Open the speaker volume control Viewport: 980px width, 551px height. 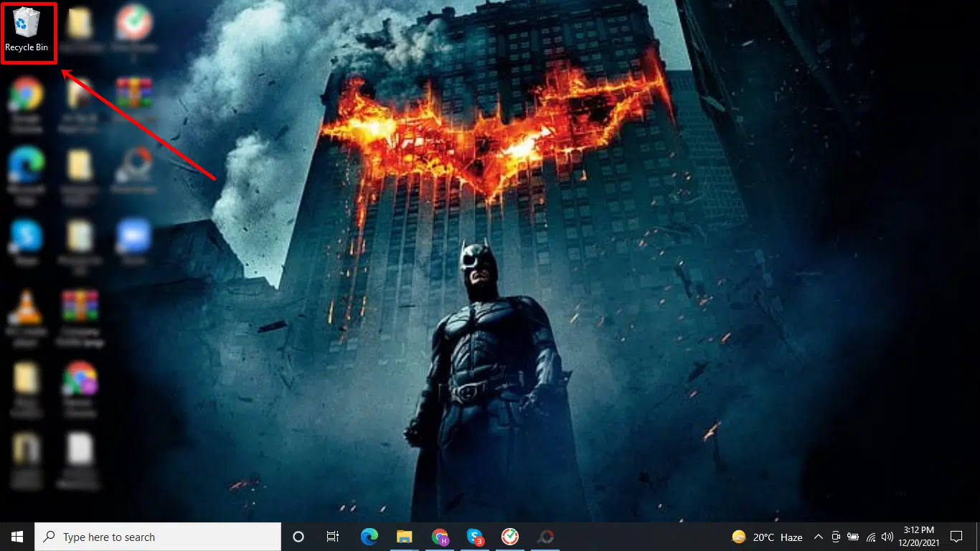[887, 537]
